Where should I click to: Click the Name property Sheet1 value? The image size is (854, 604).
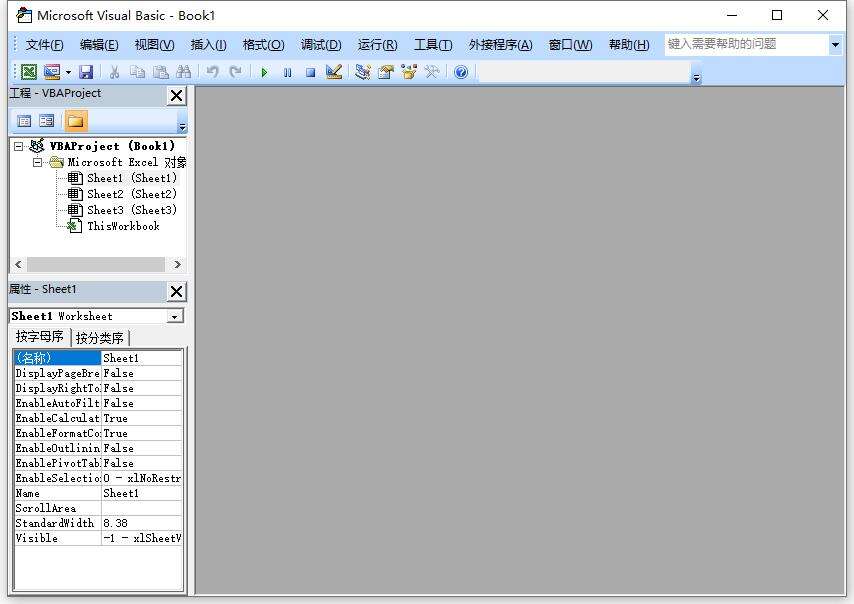click(x=142, y=493)
